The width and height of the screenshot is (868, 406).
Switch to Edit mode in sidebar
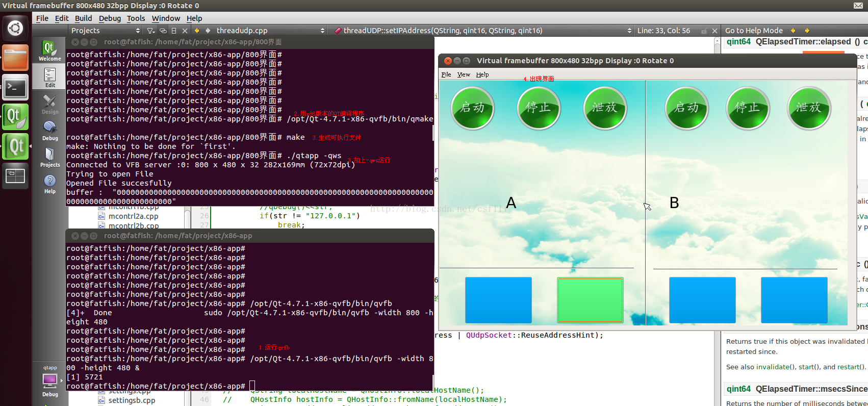[x=49, y=77]
